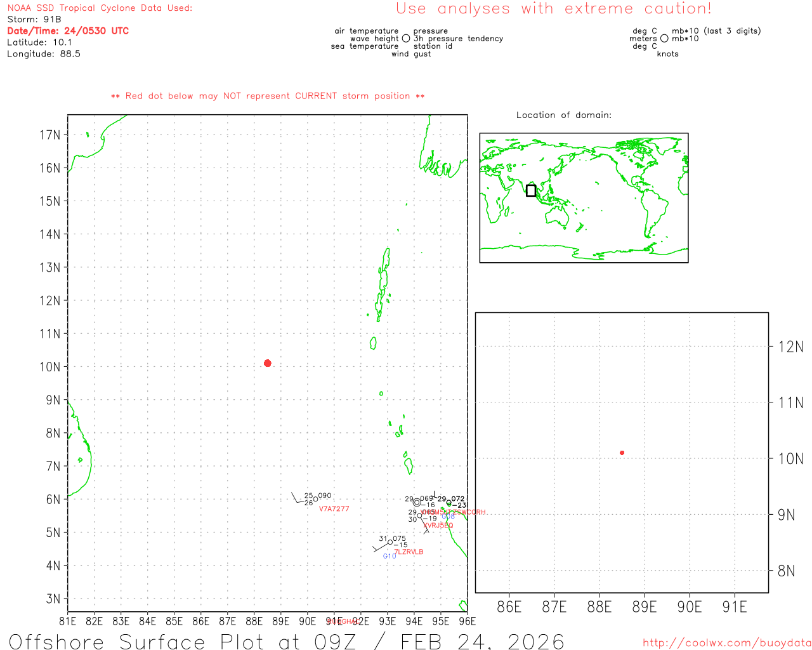Click 'Location of domain:' caption

[564, 115]
